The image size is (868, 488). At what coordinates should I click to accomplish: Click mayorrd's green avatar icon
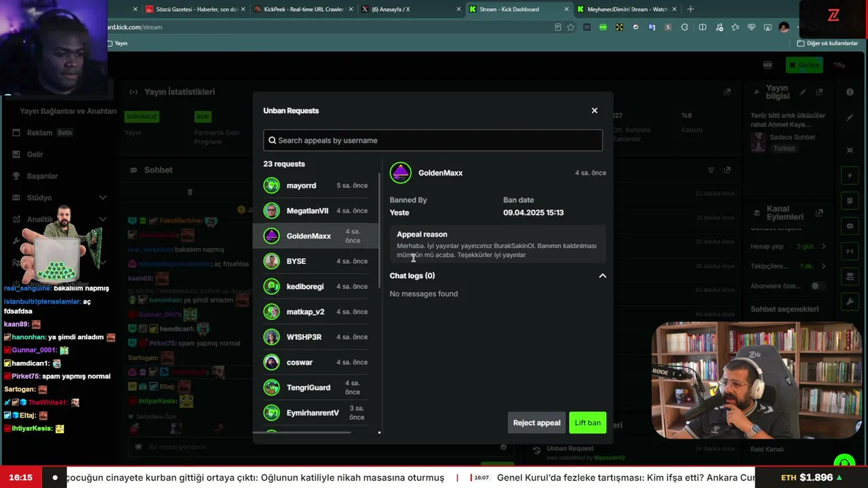coord(271,186)
